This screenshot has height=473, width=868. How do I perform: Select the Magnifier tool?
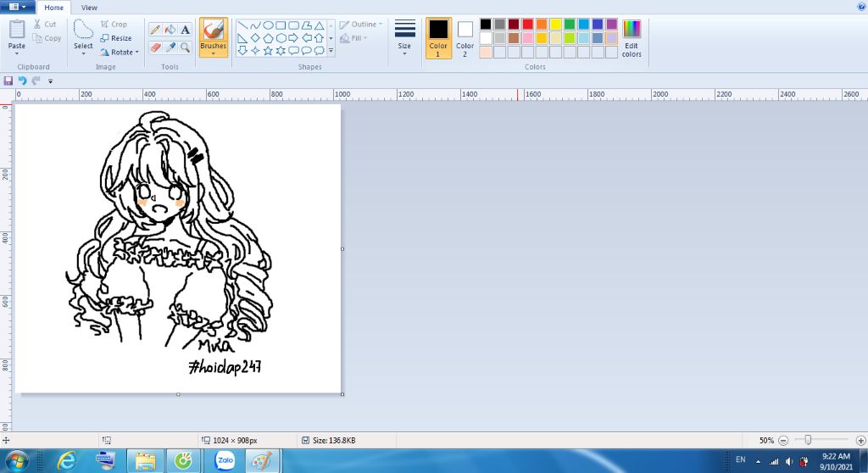point(186,47)
